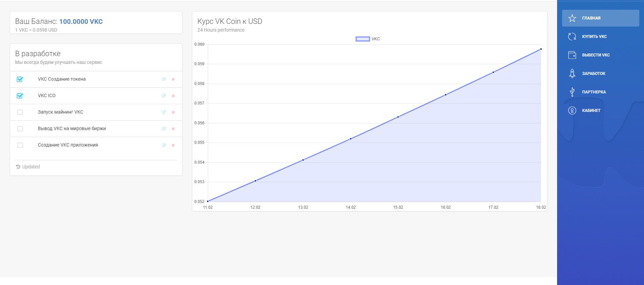Click the 18.02 x-axis date label

[x=541, y=207]
